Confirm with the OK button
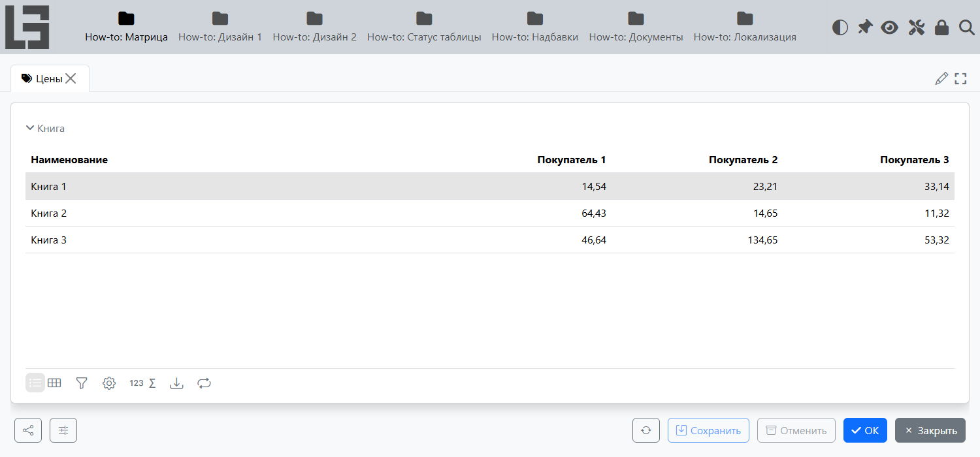980x457 pixels. point(865,430)
